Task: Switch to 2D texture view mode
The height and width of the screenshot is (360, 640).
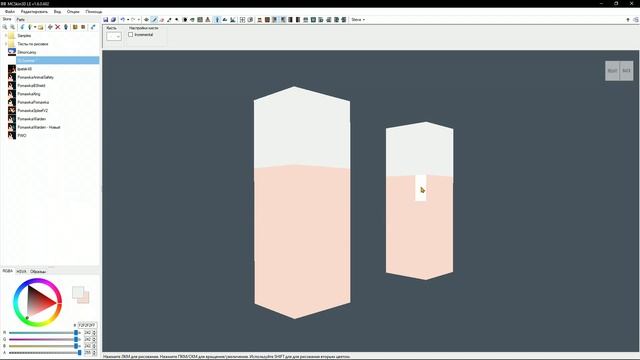Action: [225, 20]
